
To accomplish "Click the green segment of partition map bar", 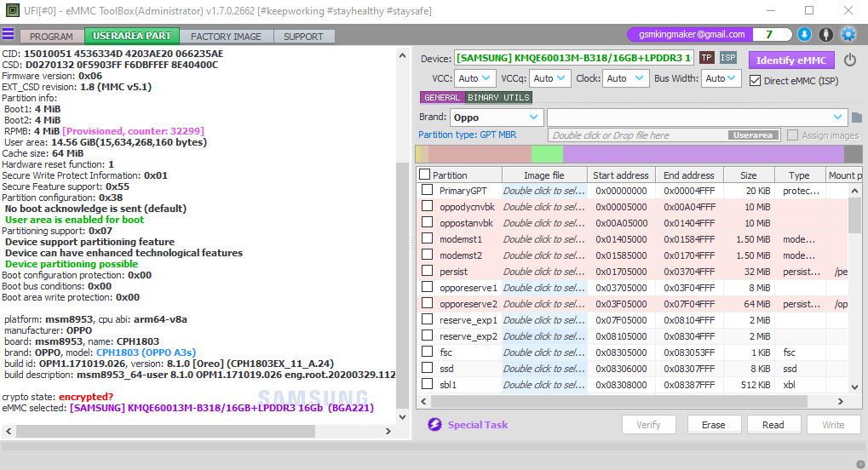I will (547, 154).
